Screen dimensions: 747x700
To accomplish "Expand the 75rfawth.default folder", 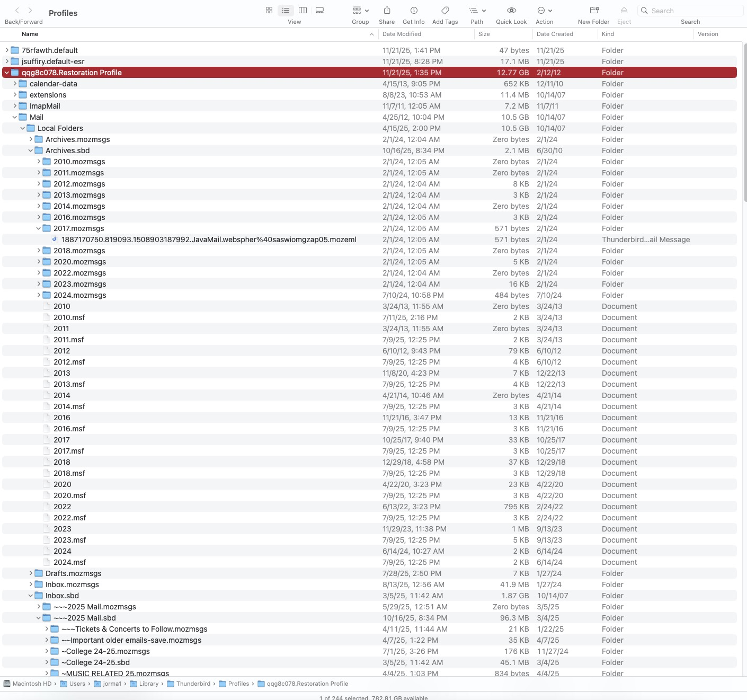I will click(7, 50).
